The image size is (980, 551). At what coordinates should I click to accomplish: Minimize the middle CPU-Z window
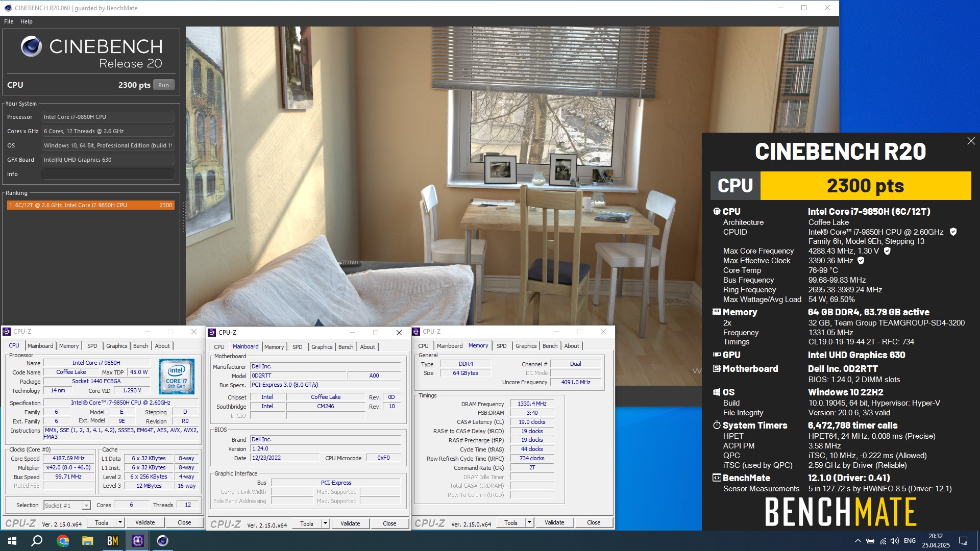pyautogui.click(x=352, y=333)
